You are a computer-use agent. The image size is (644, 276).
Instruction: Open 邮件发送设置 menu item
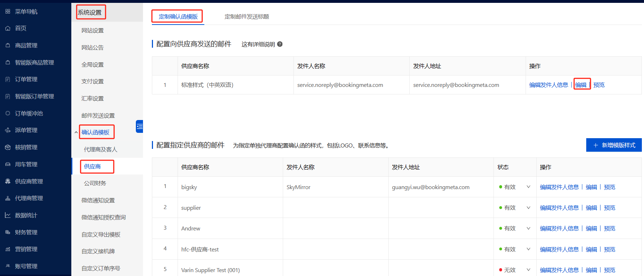click(x=98, y=115)
